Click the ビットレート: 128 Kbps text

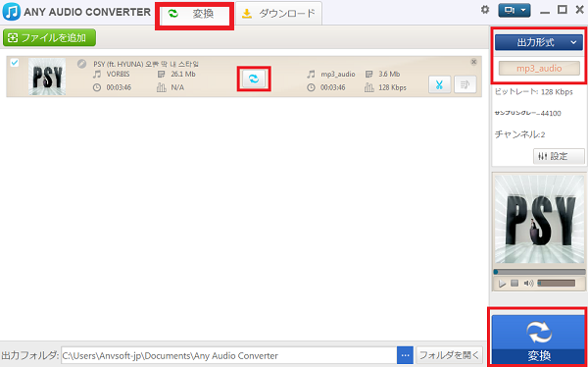coord(534,92)
